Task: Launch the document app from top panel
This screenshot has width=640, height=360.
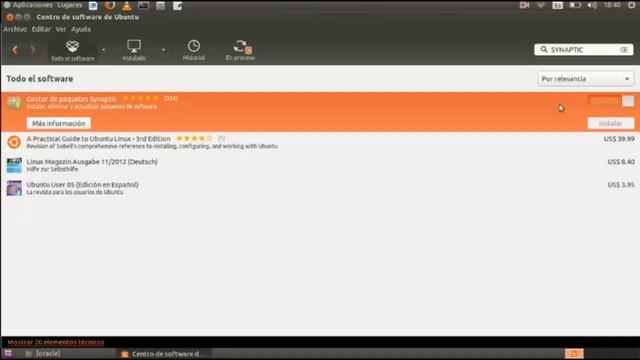Action: click(x=93, y=6)
